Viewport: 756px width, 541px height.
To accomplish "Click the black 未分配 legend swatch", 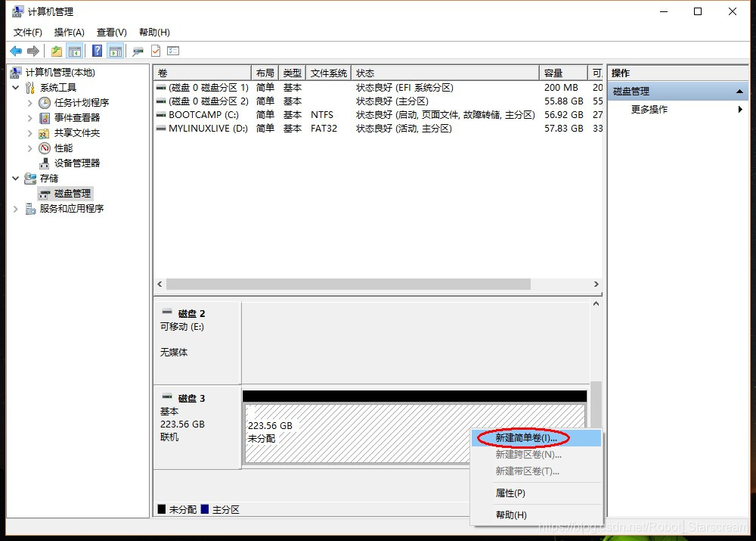I will [162, 509].
